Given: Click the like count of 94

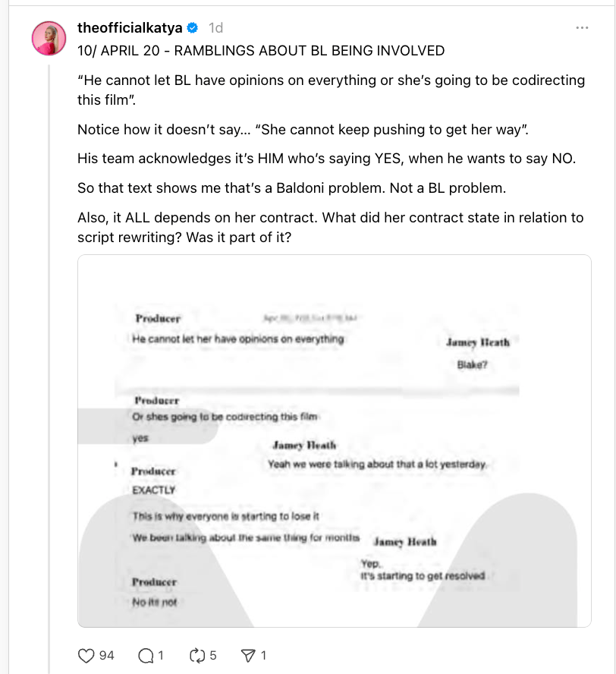Looking at the screenshot, I should (x=107, y=654).
